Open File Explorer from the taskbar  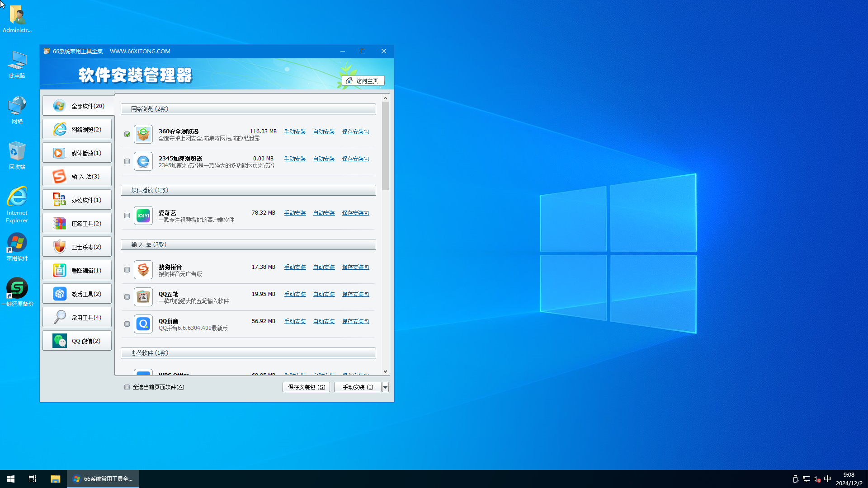(x=55, y=479)
